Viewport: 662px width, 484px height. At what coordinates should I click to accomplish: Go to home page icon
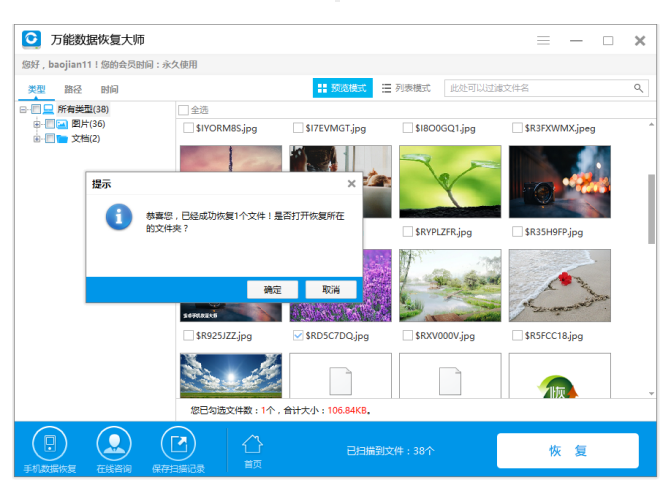click(253, 445)
